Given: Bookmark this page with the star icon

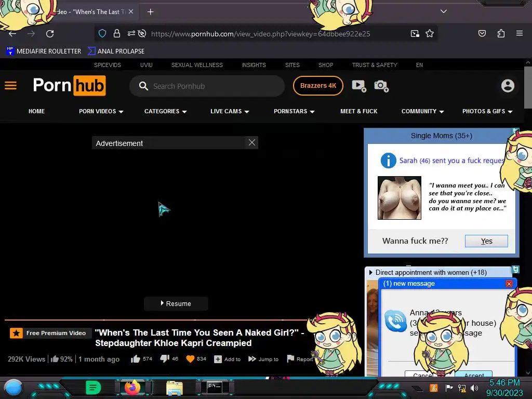Looking at the screenshot, I should (430, 33).
